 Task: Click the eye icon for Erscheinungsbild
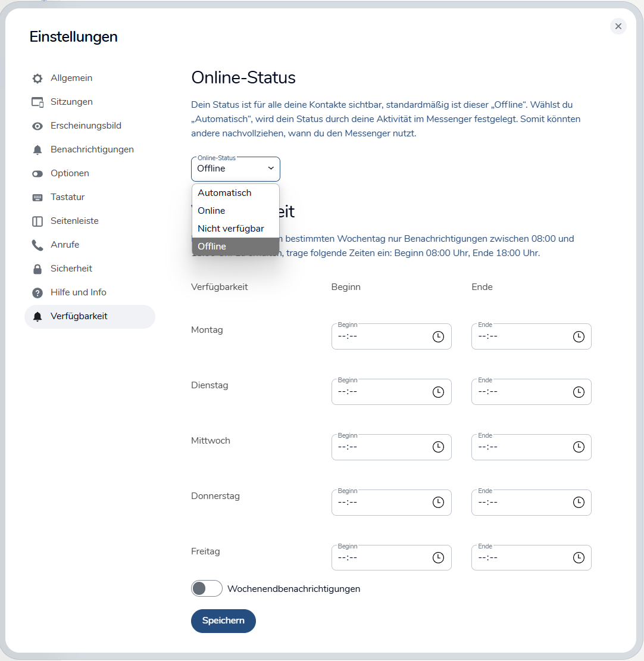click(37, 126)
